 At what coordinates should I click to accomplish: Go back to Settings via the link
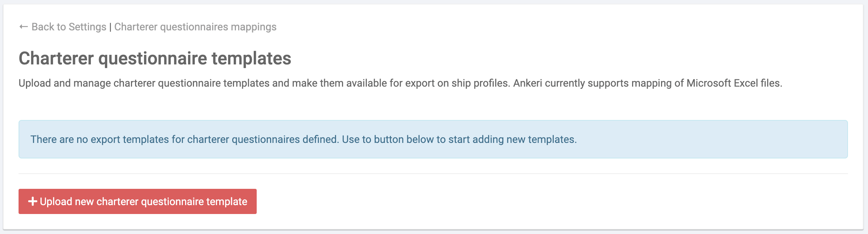69,27
